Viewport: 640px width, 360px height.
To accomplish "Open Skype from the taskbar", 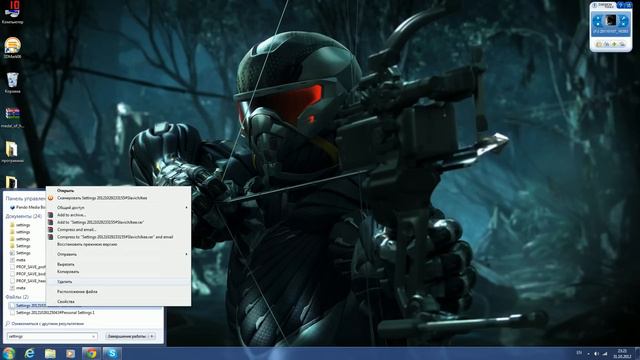I will [112, 353].
